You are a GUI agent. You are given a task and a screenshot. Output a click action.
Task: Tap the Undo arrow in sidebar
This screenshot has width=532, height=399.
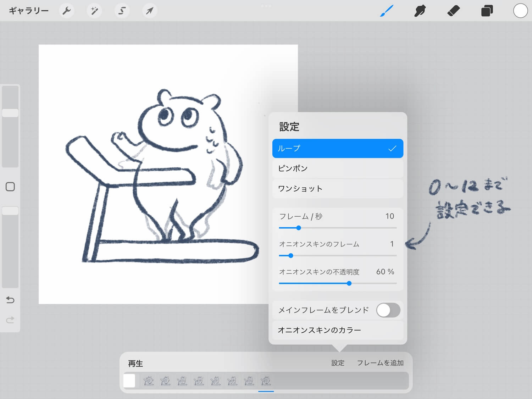10,300
